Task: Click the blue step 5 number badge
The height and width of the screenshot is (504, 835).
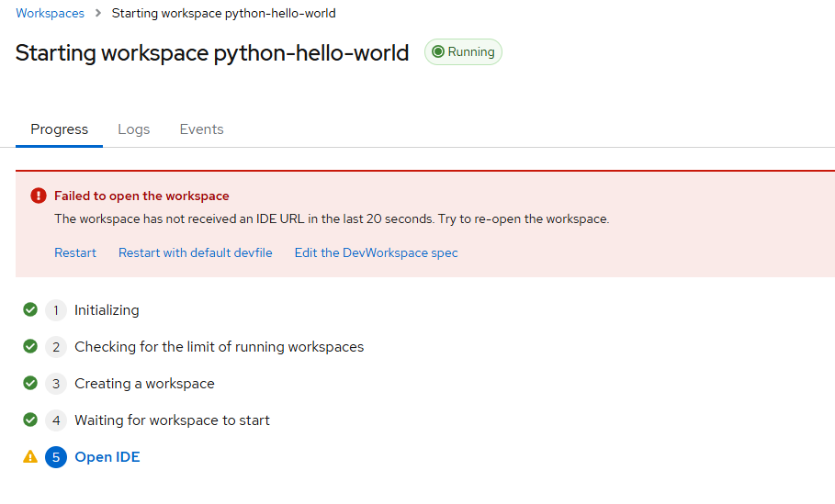Action: (x=56, y=457)
